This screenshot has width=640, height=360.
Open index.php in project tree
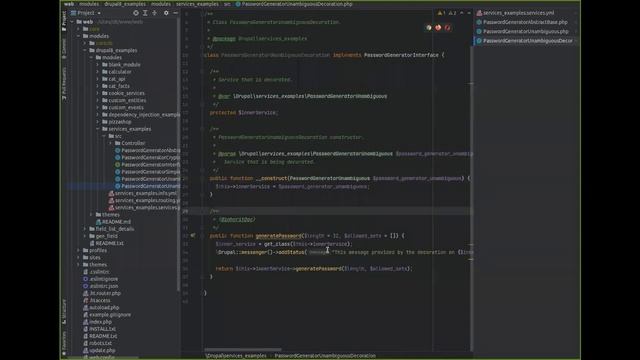click(97, 322)
